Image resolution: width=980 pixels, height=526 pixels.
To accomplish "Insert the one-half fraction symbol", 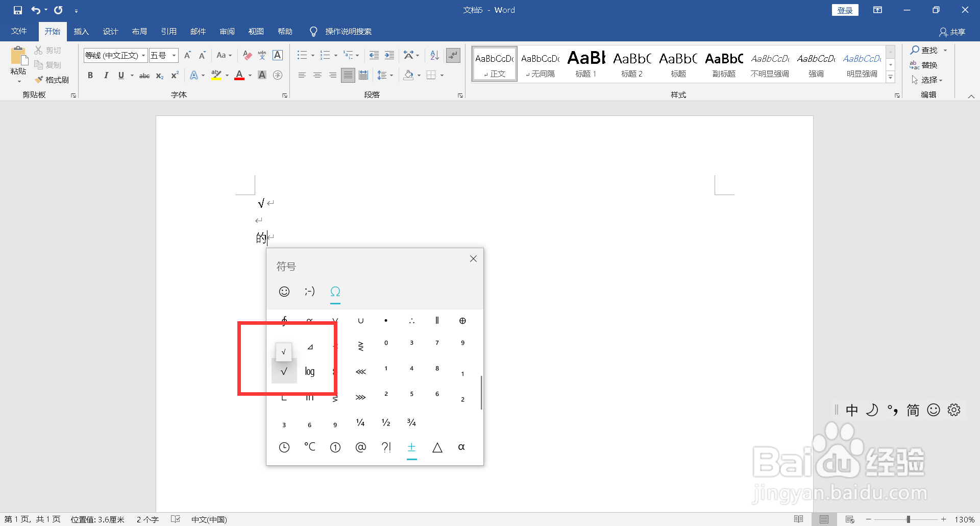I will coord(386,422).
